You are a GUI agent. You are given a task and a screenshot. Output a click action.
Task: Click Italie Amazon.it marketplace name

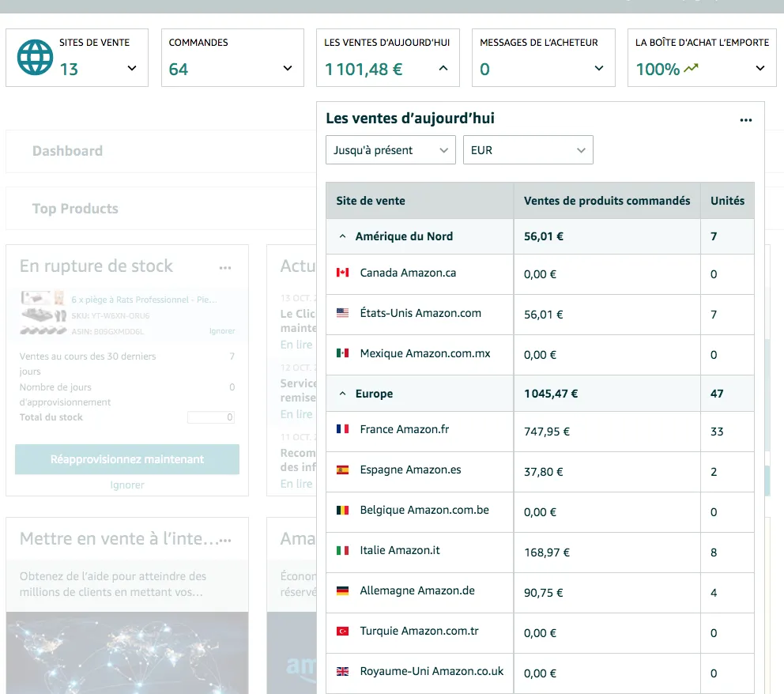[x=400, y=550]
